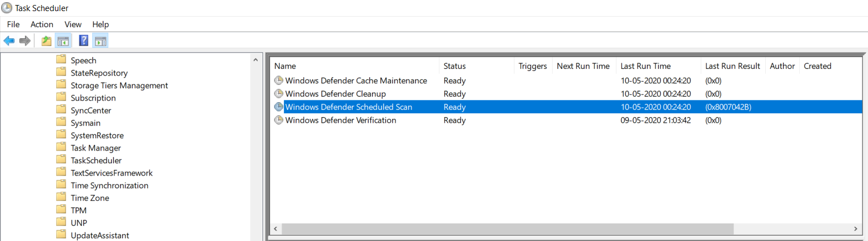The image size is (868, 241).
Task: Click the gray Forward arrow in toolbar
Action: 24,41
